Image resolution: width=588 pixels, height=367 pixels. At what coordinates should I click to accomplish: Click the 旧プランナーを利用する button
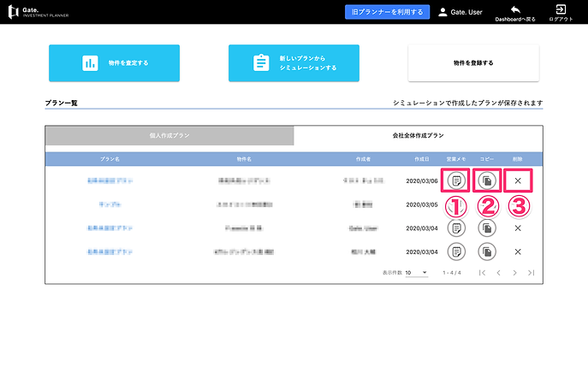point(387,12)
